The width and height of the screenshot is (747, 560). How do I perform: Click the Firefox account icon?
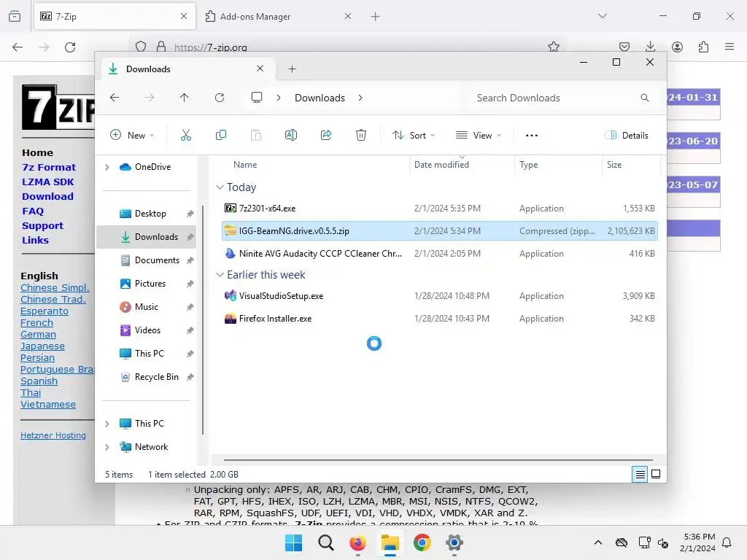pyautogui.click(x=677, y=47)
